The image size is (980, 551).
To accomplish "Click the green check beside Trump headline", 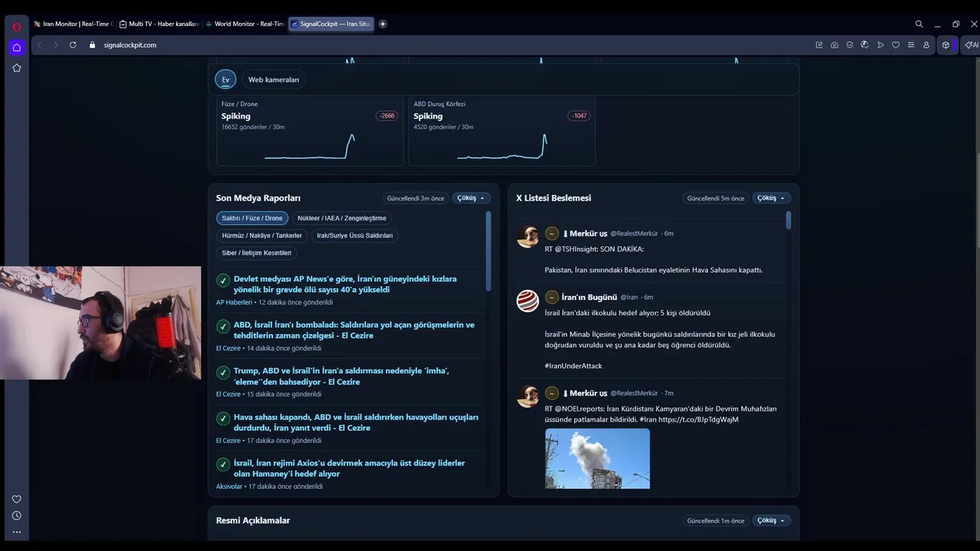I will (x=223, y=373).
